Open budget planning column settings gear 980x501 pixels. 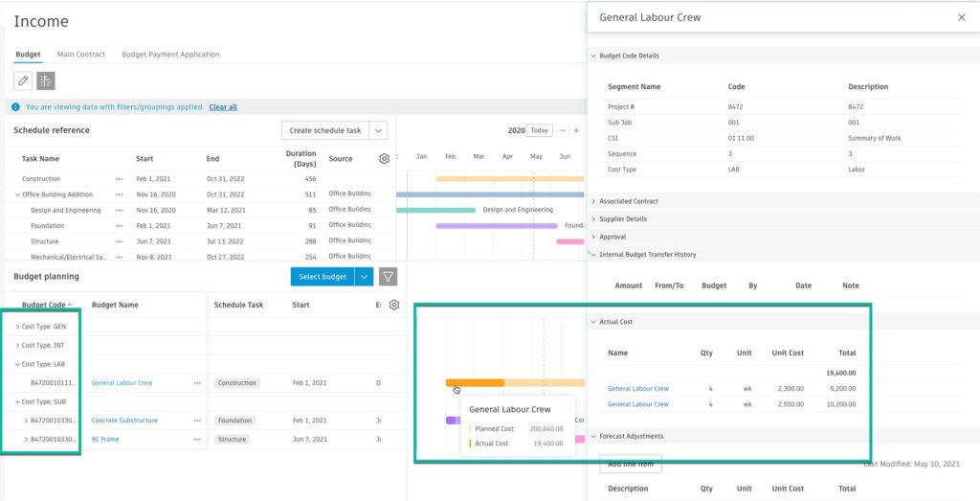click(x=393, y=306)
